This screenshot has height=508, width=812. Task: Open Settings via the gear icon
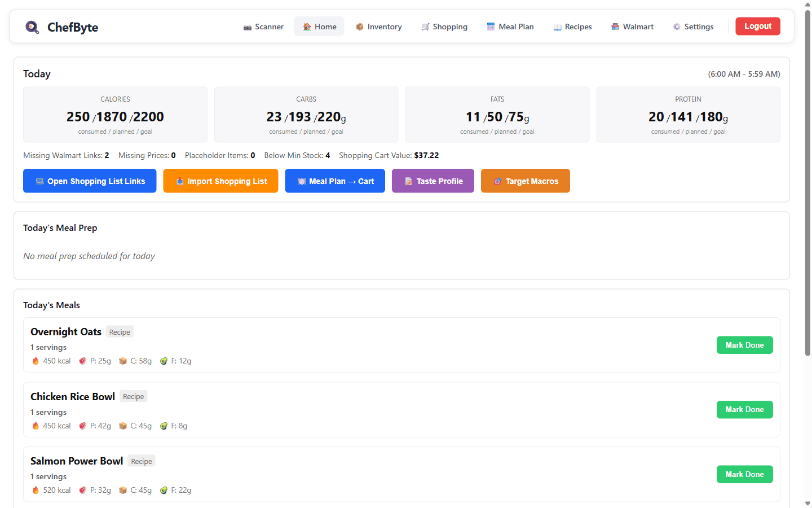coord(676,26)
